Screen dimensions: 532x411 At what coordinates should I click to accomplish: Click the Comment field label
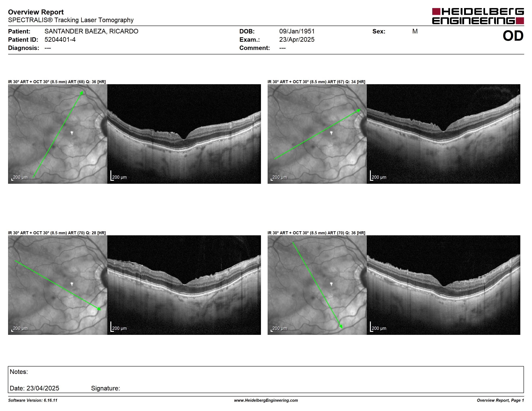click(x=255, y=48)
